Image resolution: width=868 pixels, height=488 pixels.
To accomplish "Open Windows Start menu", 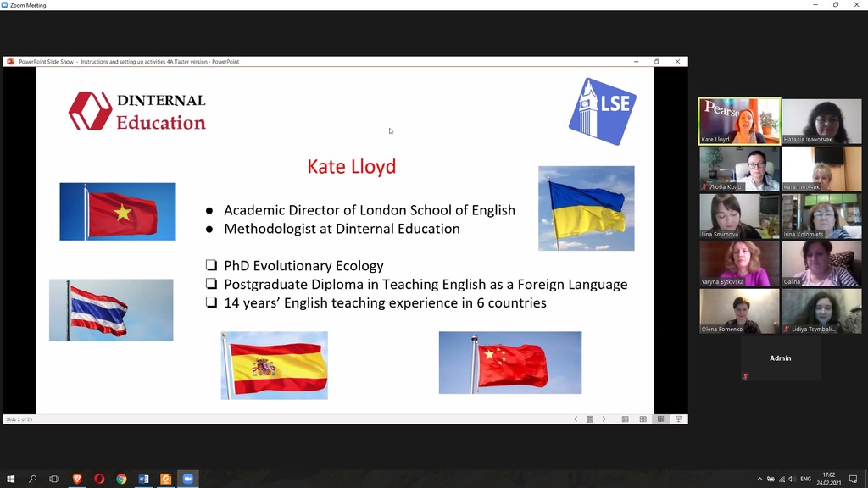I will coord(10,479).
